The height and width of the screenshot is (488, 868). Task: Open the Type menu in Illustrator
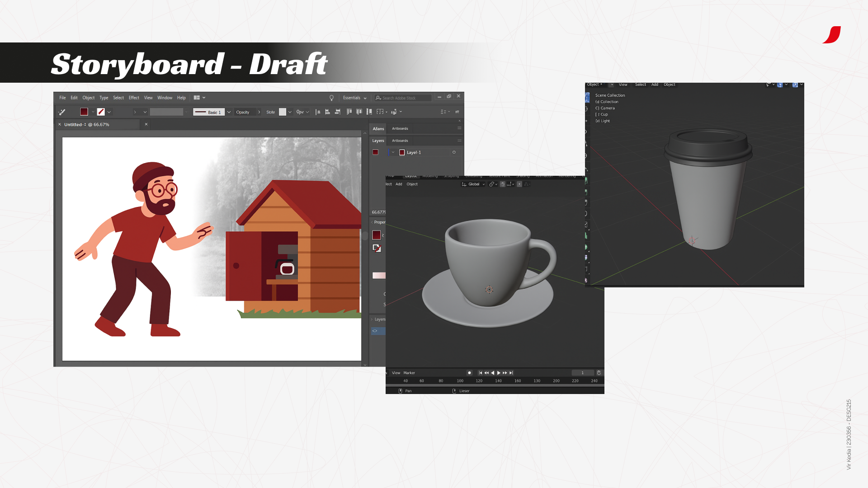104,98
